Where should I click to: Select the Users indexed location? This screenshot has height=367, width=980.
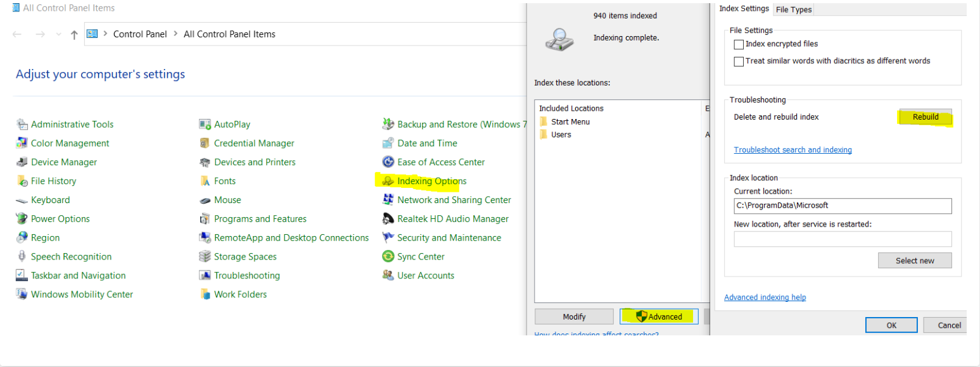(x=561, y=134)
